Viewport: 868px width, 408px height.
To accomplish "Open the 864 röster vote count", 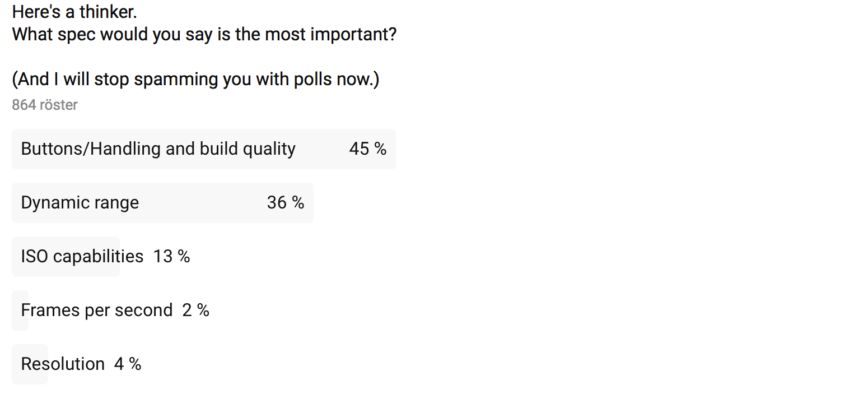I will pyautogui.click(x=45, y=105).
